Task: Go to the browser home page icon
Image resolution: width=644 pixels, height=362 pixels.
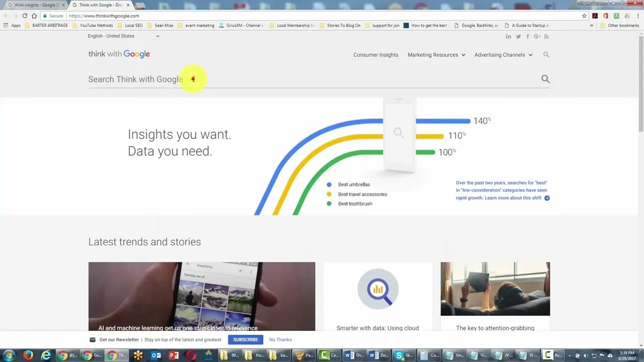Action: click(34, 16)
